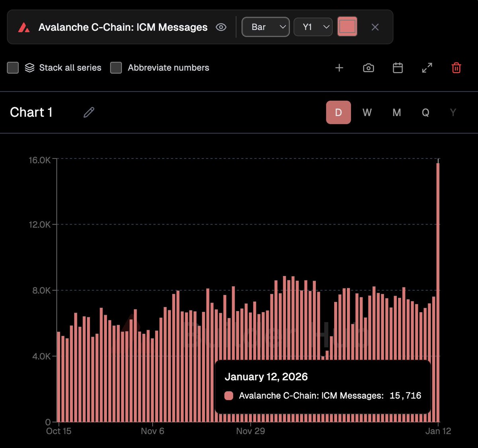Screen dimensions: 478x448
Task: Switch to the Y yearly interval
Action: (453, 112)
